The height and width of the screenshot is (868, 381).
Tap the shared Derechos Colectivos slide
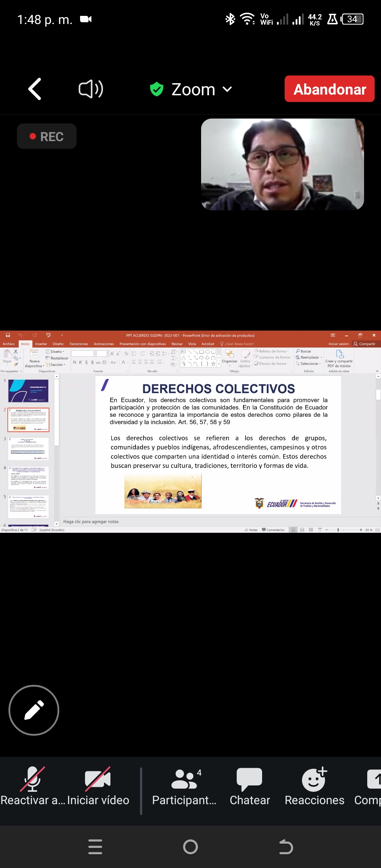pyautogui.click(x=218, y=445)
